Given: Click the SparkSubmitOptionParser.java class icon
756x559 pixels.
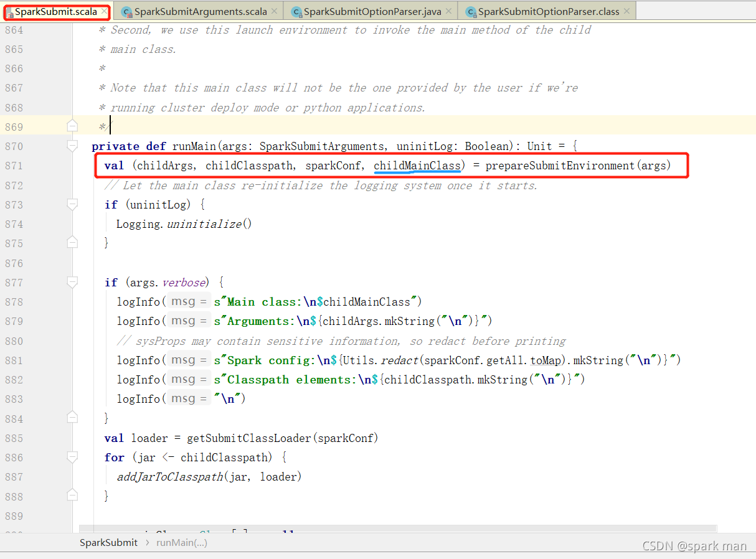Looking at the screenshot, I should click(x=296, y=12).
